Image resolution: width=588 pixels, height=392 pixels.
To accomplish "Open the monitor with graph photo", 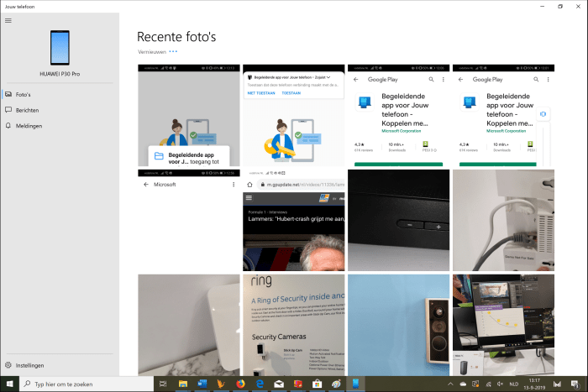I will click(503, 325).
